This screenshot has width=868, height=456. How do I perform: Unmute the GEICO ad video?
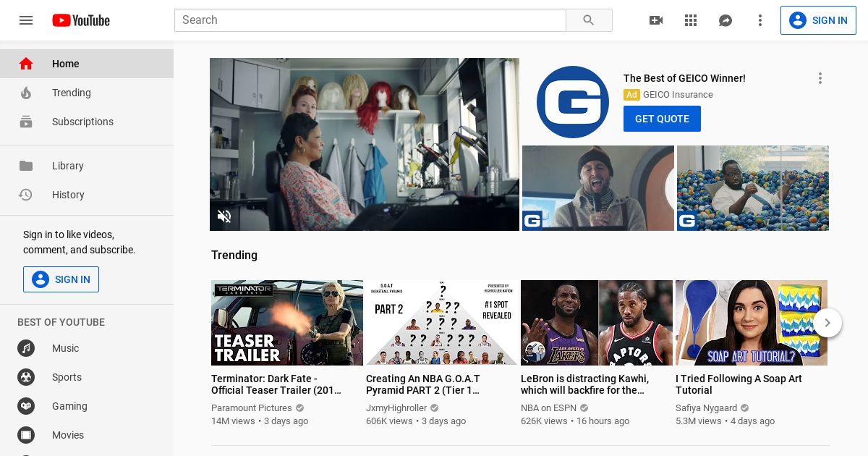coord(224,216)
